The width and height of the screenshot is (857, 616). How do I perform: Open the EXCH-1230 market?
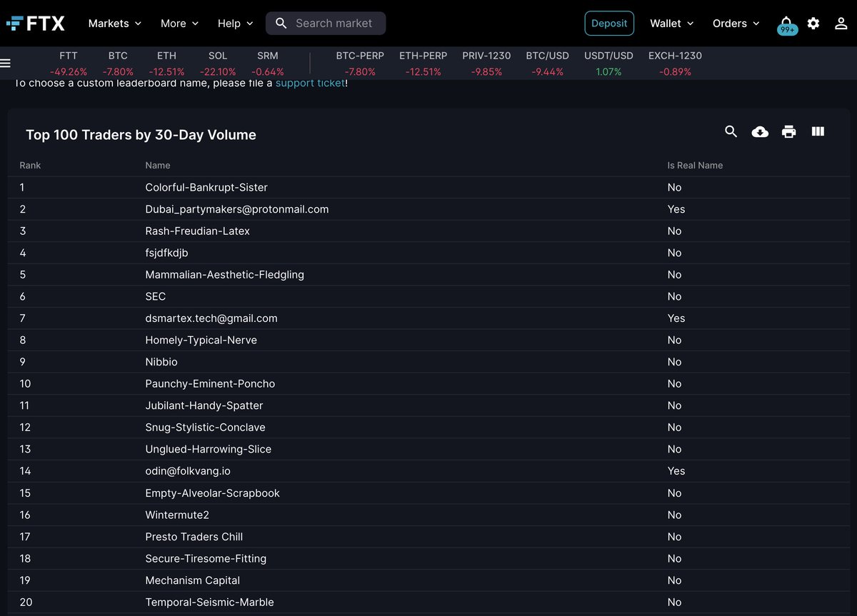[x=675, y=64]
